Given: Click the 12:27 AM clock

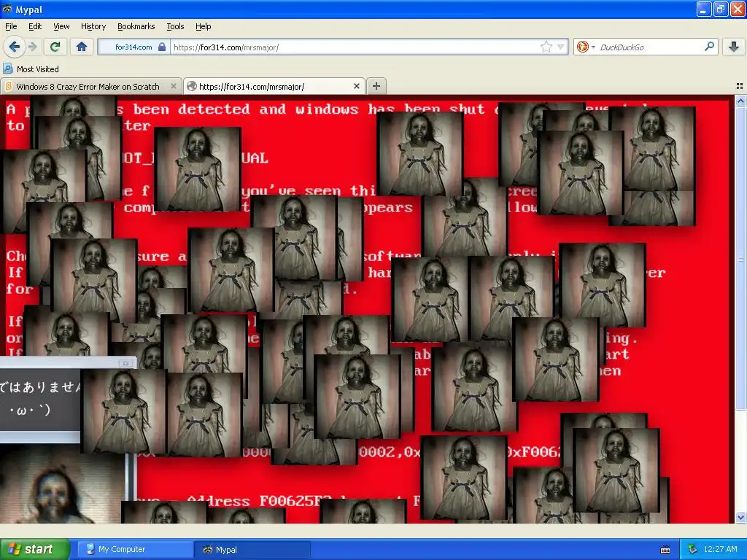Looking at the screenshot, I should 720,549.
